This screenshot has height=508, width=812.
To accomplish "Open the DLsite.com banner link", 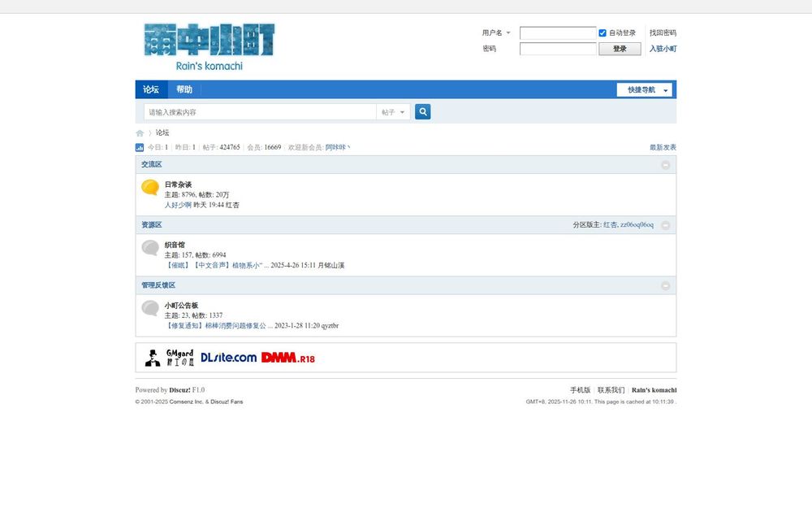I will [228, 358].
